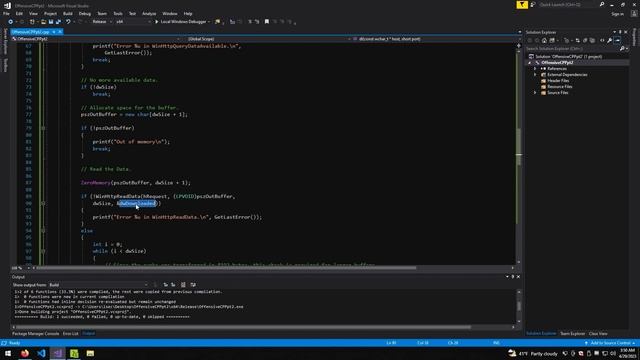Click the yellow feedback flag icon
The image size is (640, 360).
(522, 4)
